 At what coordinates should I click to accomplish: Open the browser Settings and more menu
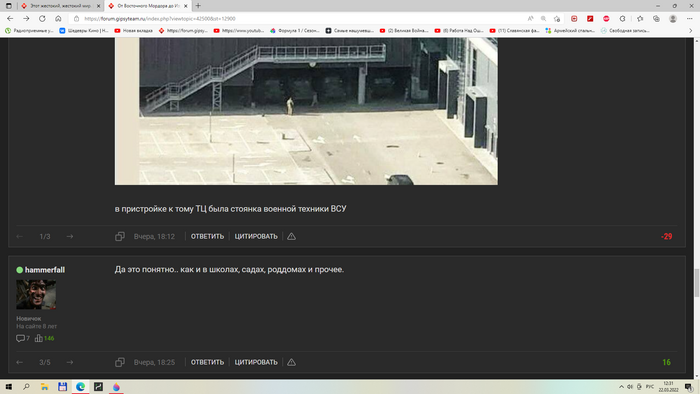pyautogui.click(x=689, y=19)
